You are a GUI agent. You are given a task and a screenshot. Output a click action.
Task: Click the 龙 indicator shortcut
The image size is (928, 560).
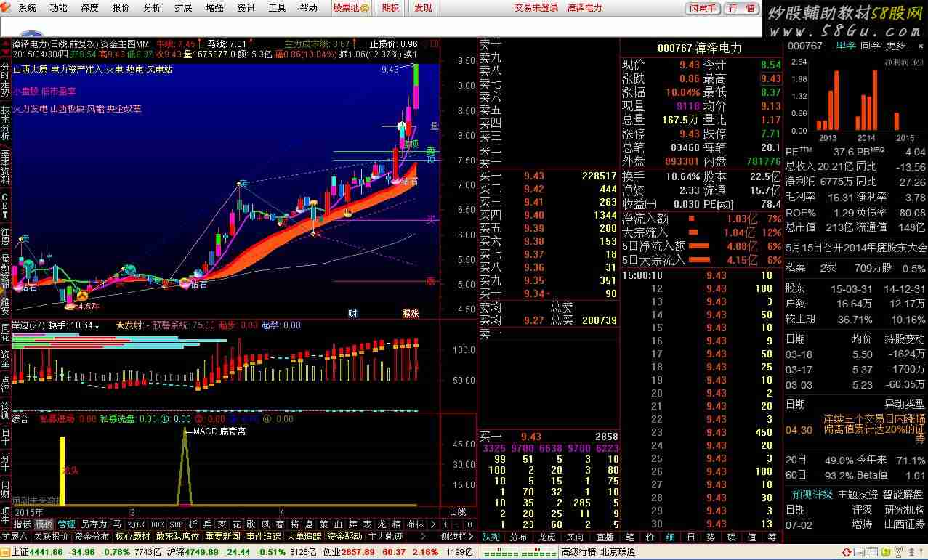tap(382, 524)
